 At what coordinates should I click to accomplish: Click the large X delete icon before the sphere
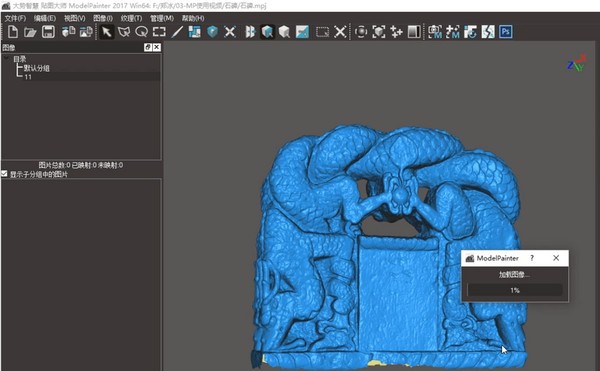(x=340, y=32)
